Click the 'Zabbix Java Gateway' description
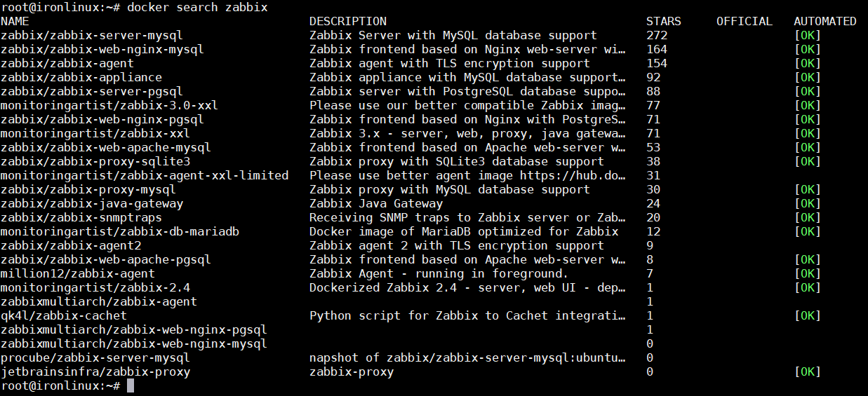Screen dimensions: 868x396 coord(376,203)
